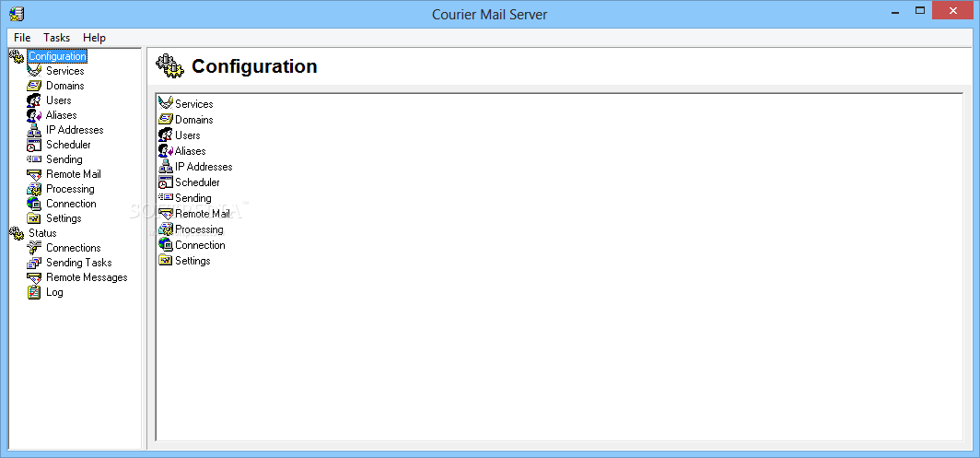
Task: Select Aliases in the left tree
Action: point(61,115)
